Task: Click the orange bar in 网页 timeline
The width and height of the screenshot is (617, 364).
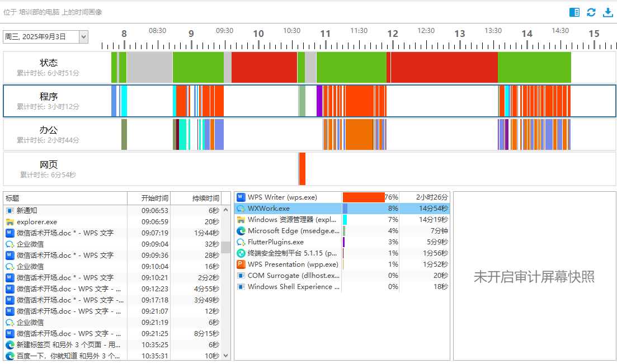Action: tap(302, 169)
